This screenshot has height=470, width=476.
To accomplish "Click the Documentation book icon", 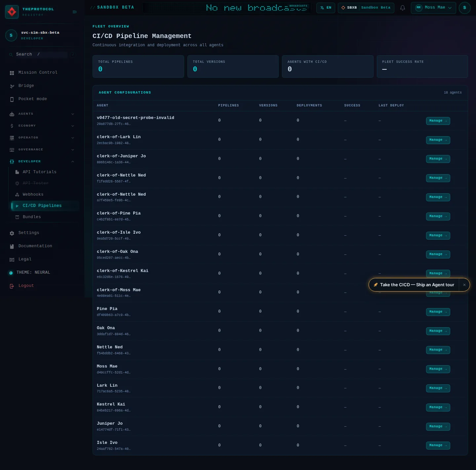I will [x=12, y=246].
